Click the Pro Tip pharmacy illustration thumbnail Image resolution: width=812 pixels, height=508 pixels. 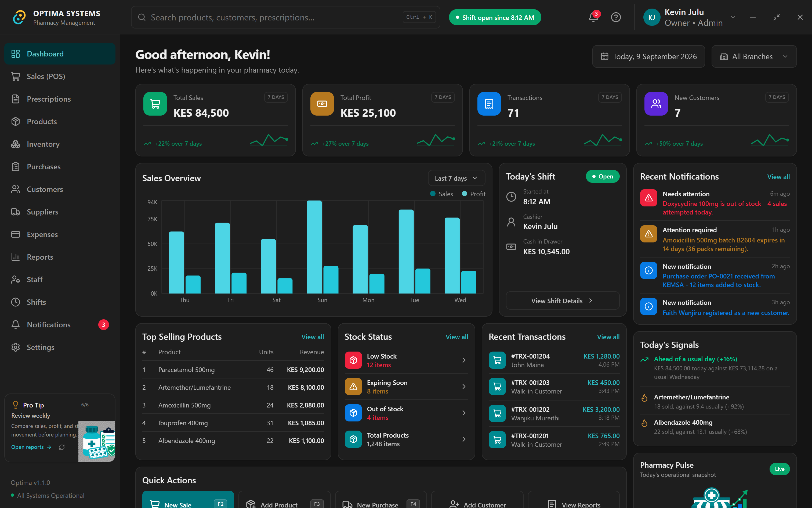tap(97, 441)
